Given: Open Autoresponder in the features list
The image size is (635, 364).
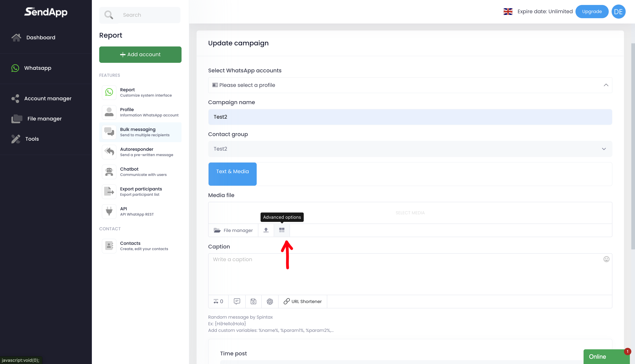Looking at the screenshot, I should (x=140, y=152).
